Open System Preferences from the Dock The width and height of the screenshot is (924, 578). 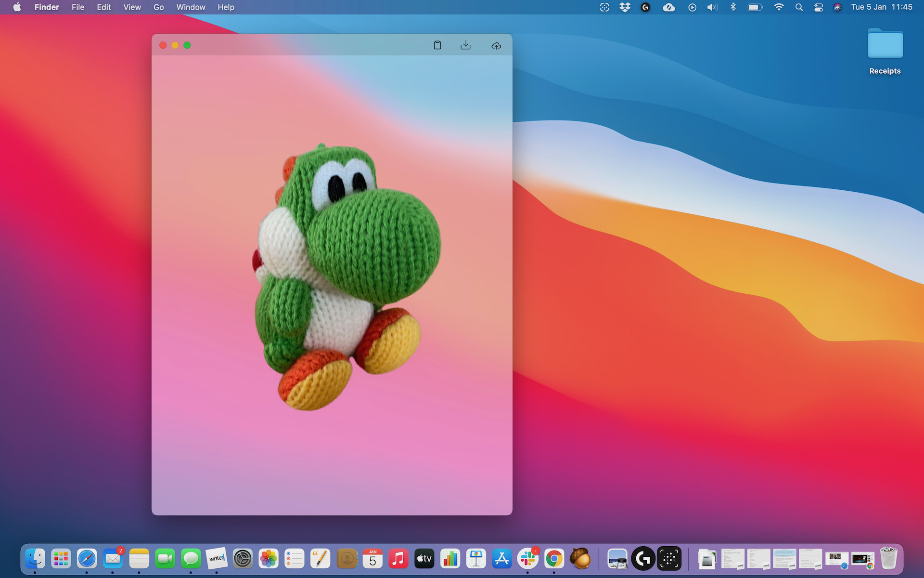pyautogui.click(x=243, y=559)
